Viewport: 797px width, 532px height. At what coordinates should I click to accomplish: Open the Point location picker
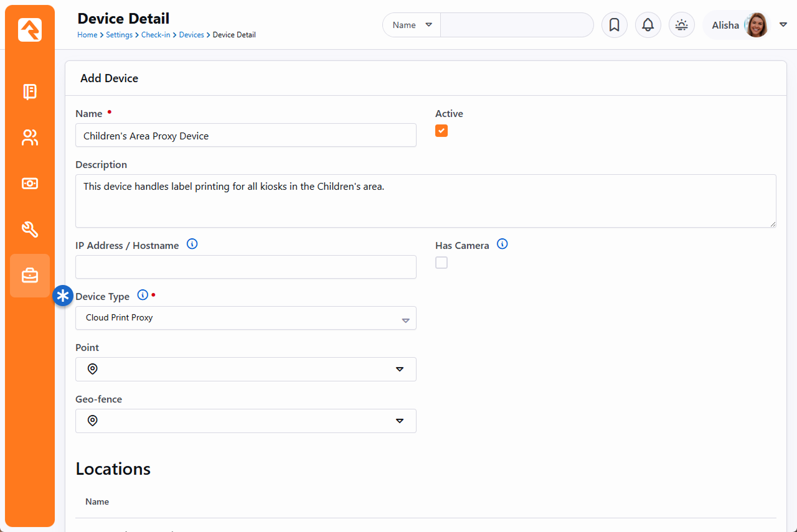(245, 369)
